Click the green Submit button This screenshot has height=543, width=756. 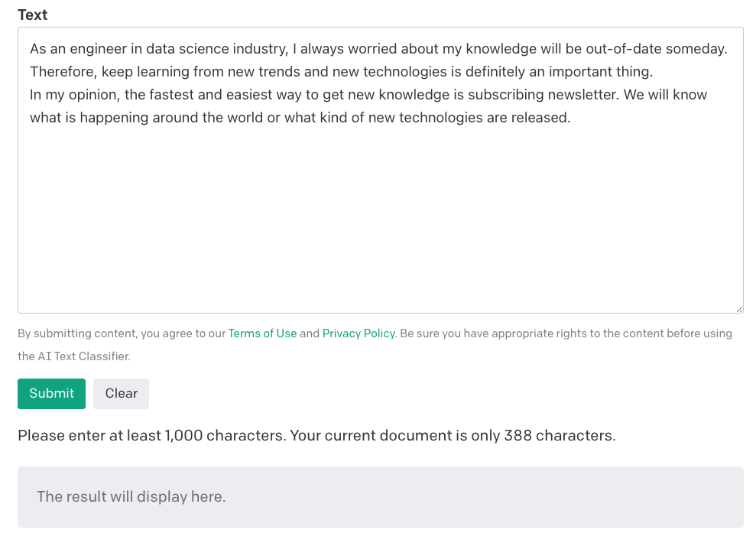[51, 393]
